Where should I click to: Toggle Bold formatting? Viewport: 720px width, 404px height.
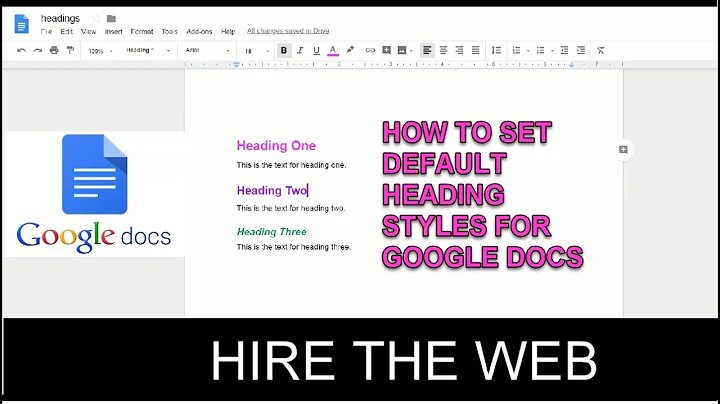click(x=284, y=50)
